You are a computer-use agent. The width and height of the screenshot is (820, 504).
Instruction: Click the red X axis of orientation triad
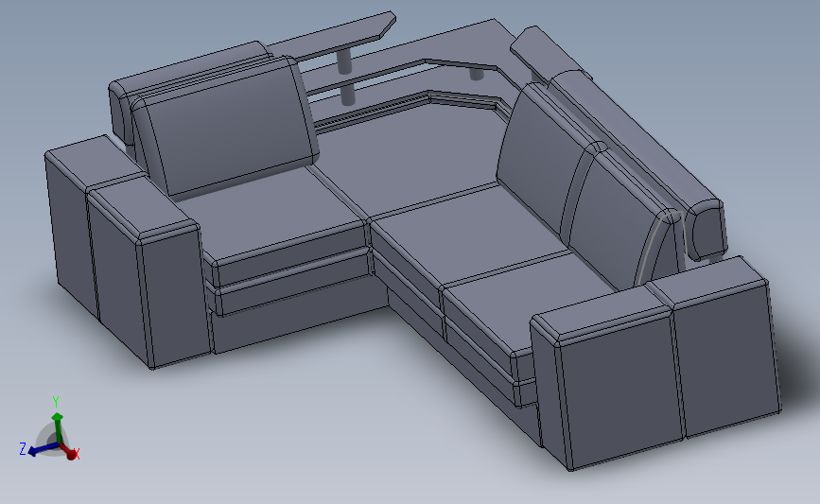[72, 452]
